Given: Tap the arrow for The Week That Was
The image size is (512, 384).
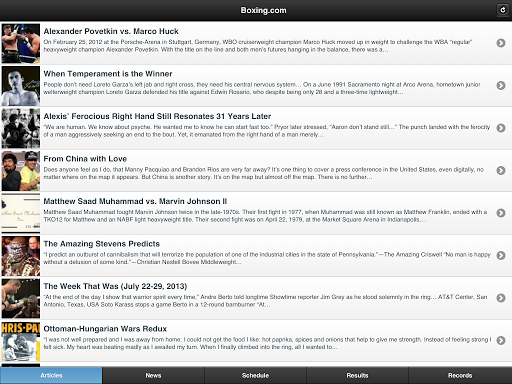Looking at the screenshot, I should 501,298.
